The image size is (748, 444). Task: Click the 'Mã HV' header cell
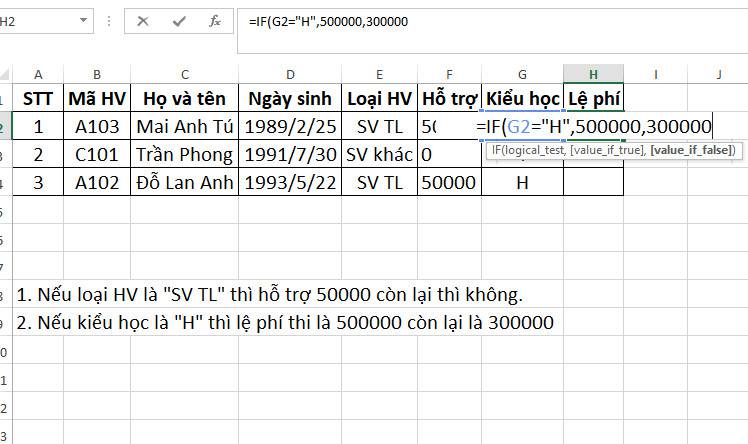click(97, 98)
